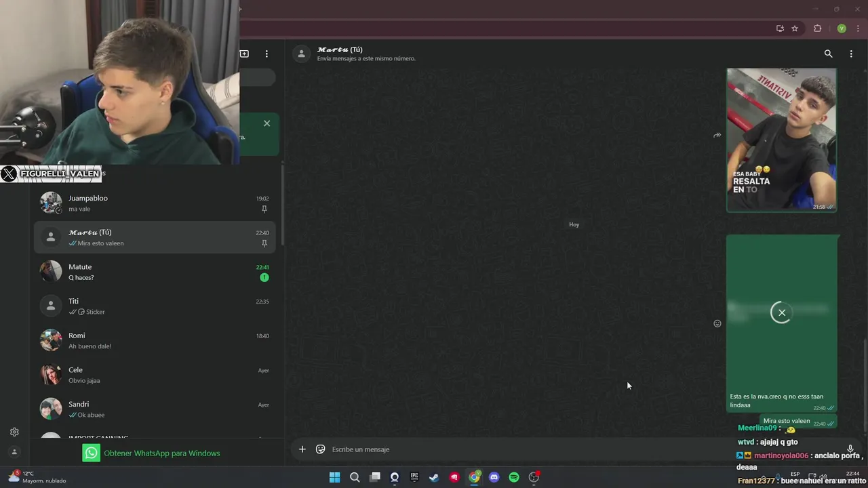Screen dimensions: 868x488
Task: Open Windows taskbar search
Action: 355,477
